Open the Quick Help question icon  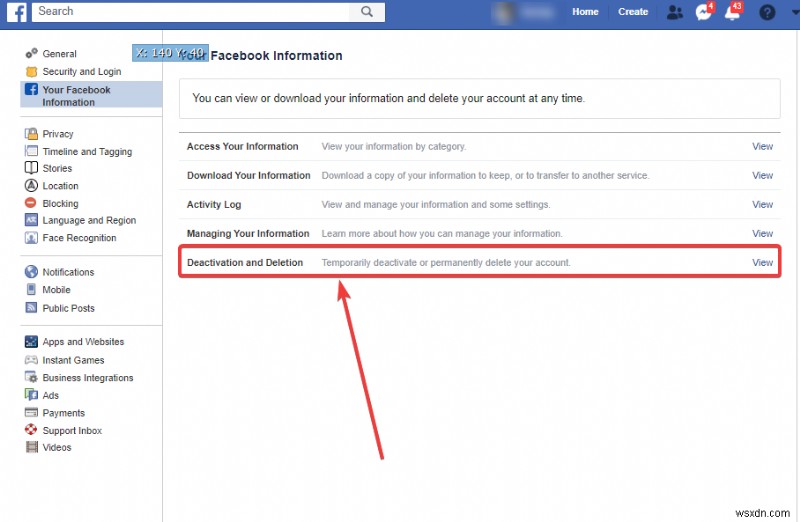coord(767,12)
